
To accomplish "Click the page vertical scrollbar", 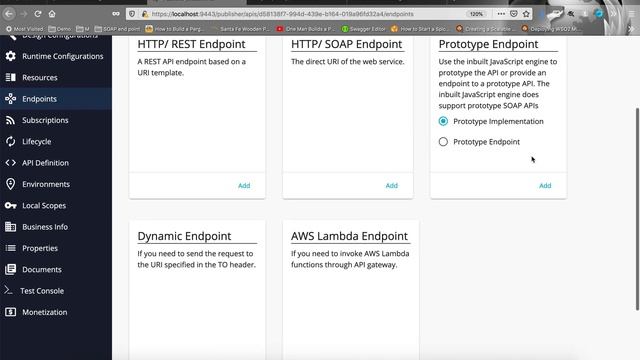I will coord(637,209).
